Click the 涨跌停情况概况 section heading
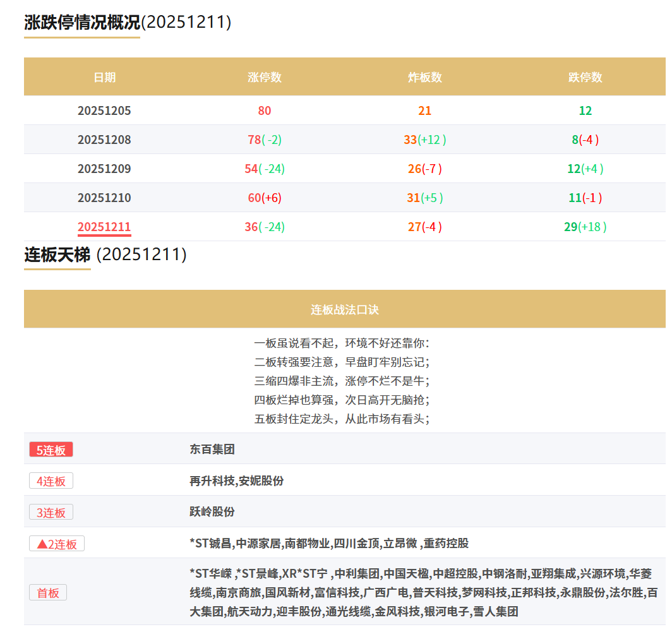Viewport: 672px width, 627px height. (x=81, y=20)
